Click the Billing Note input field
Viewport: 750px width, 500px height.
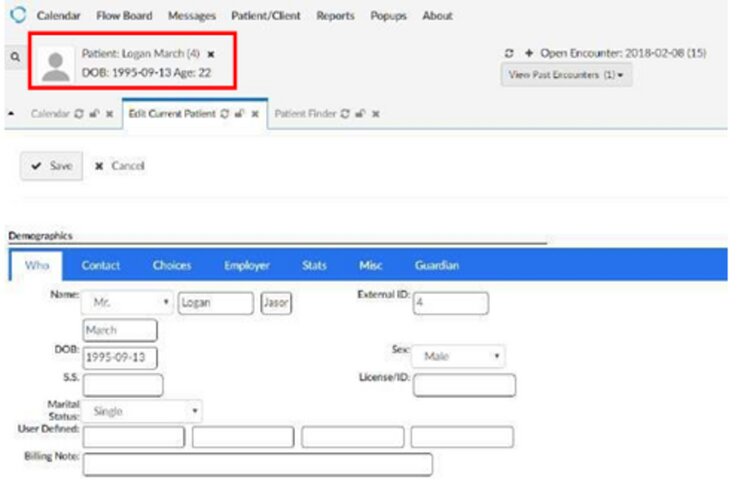coord(258,464)
